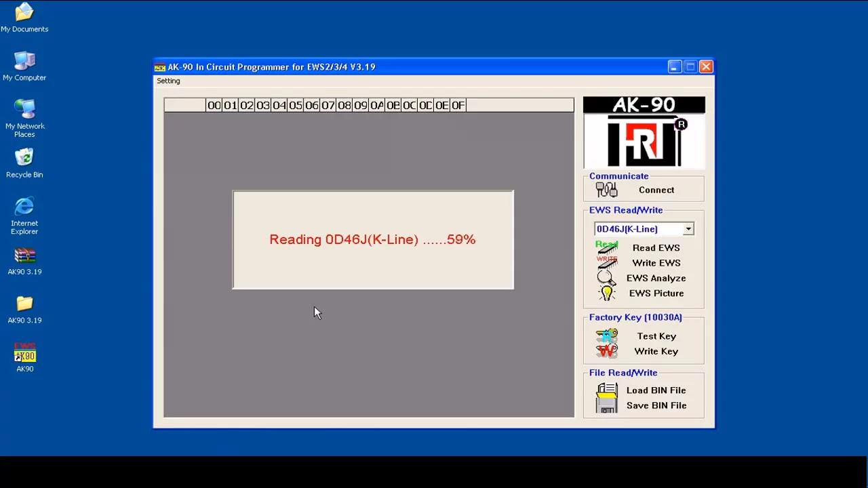This screenshot has width=868, height=488.
Task: Click the AK-90 title bar app icon
Action: tap(160, 67)
